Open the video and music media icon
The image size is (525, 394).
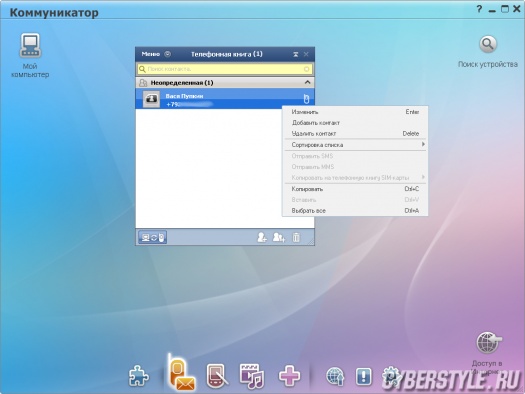pos(252,376)
